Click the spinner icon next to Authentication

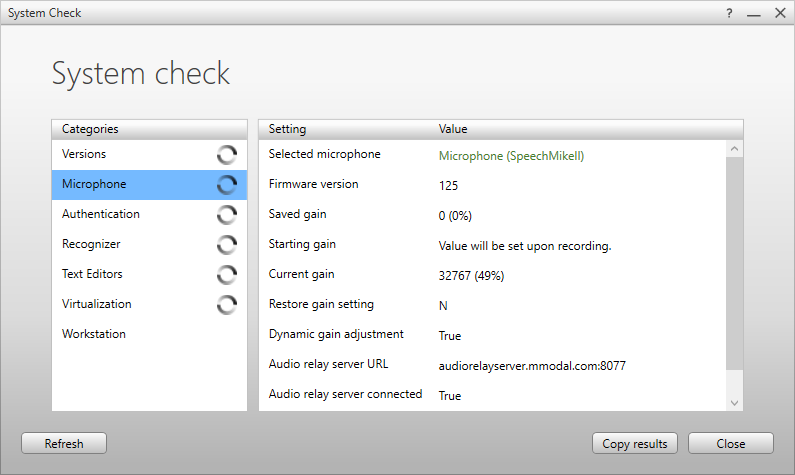(x=227, y=214)
